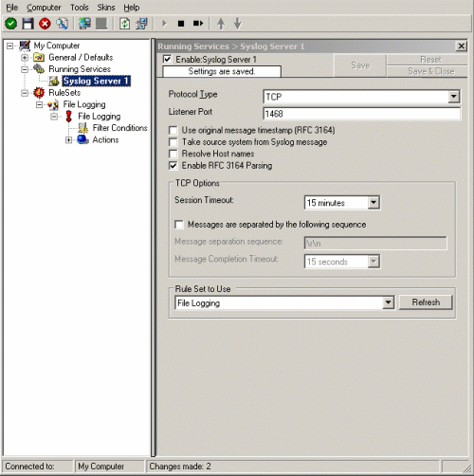Open the Session Timeout dropdown
The image size is (474, 476).
pyautogui.click(x=374, y=202)
